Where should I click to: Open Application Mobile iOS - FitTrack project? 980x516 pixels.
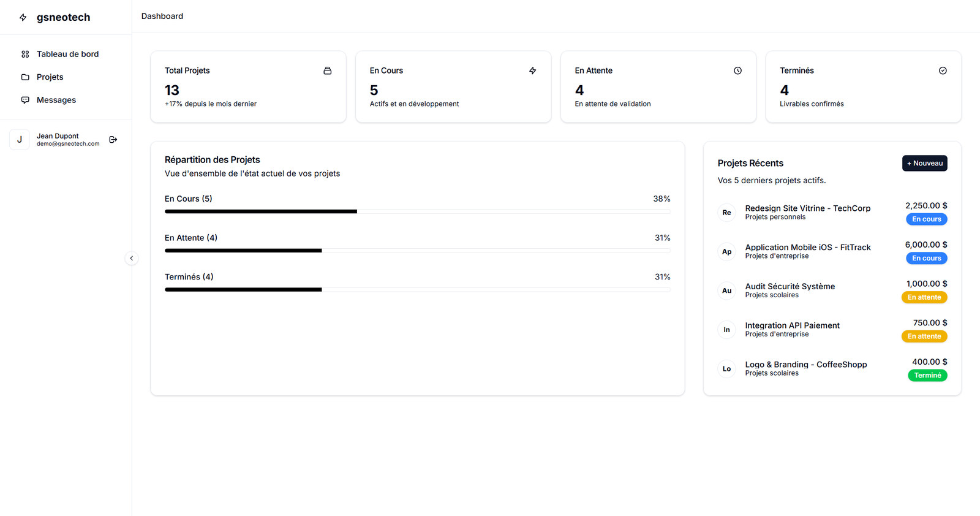coord(807,248)
